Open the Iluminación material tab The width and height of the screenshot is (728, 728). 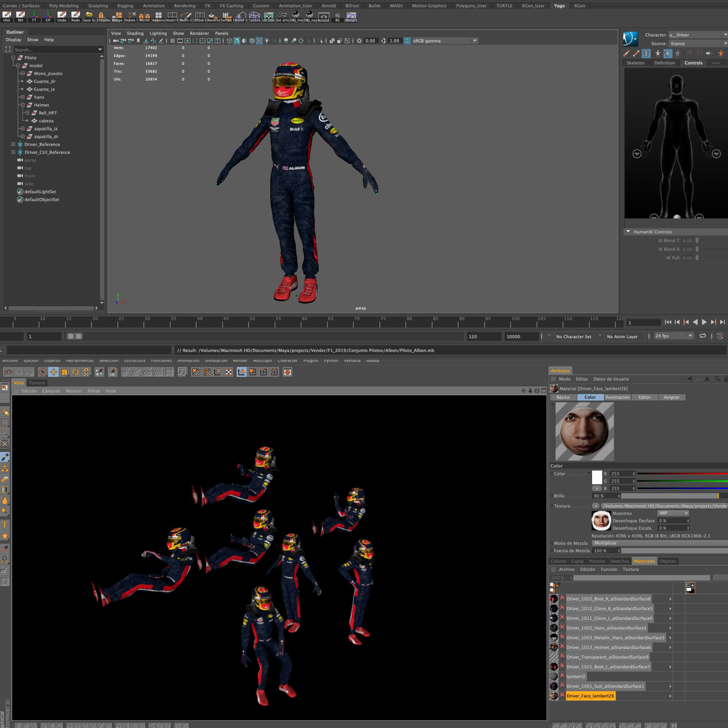click(617, 397)
